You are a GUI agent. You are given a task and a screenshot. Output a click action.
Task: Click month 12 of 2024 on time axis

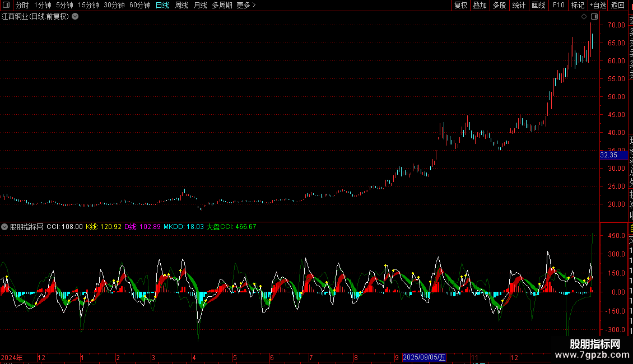pyautogui.click(x=41, y=357)
